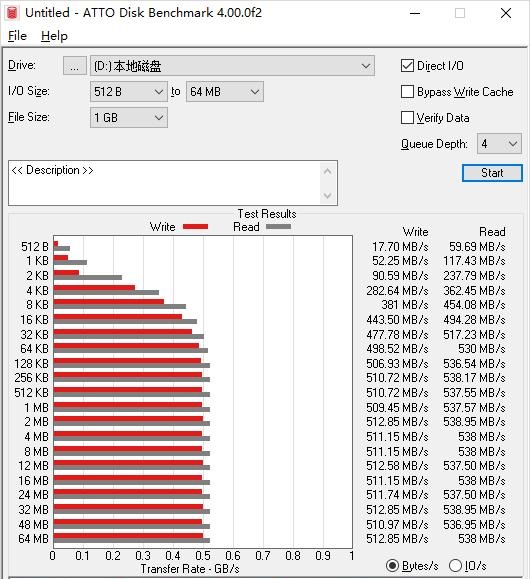
Task: Click the 17.70 MB/s write value
Action: 400,247
